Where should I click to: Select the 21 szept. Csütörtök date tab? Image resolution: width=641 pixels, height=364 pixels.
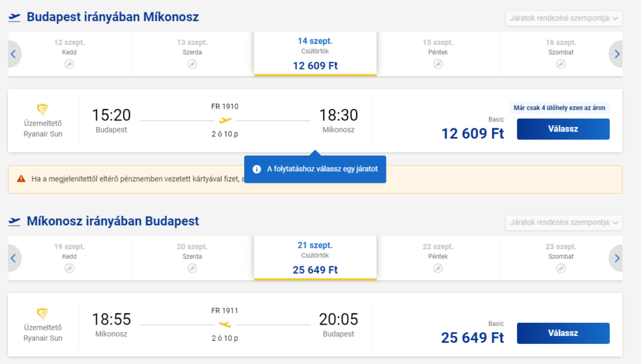click(x=315, y=257)
